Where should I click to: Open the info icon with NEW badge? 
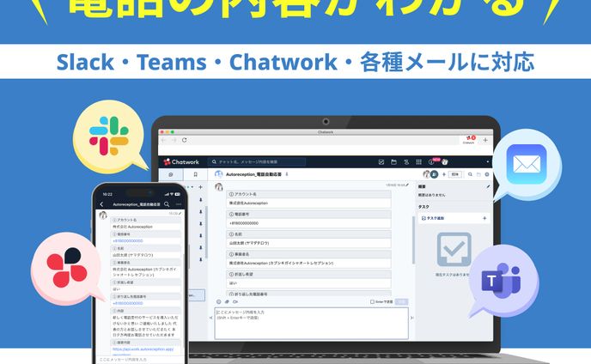click(432, 161)
